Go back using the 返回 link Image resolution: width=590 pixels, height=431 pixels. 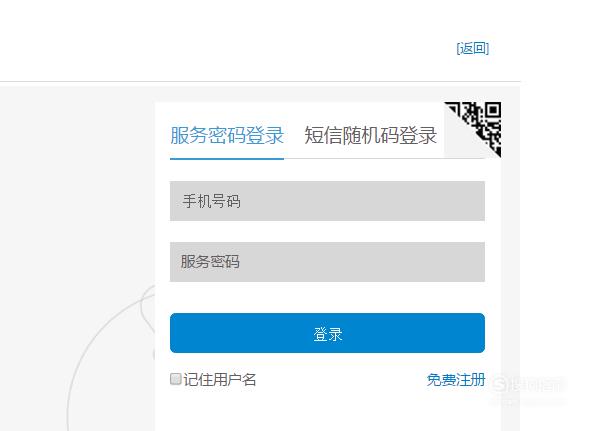pyautogui.click(x=473, y=48)
